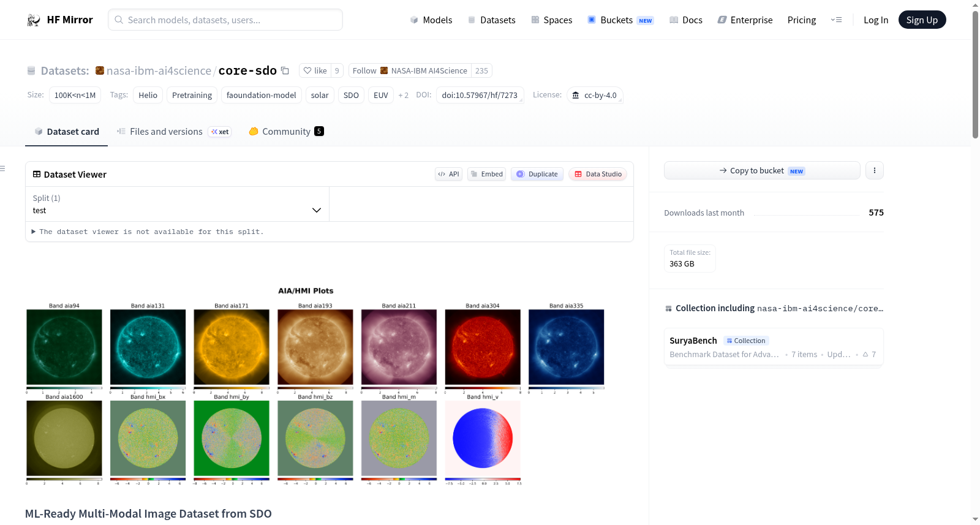Open the Enterprise page
This screenshot has width=980, height=525.
(x=745, y=20)
